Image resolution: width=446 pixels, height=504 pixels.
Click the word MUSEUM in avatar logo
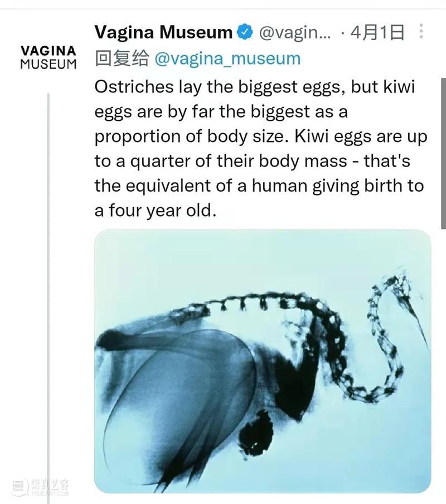coord(49,64)
